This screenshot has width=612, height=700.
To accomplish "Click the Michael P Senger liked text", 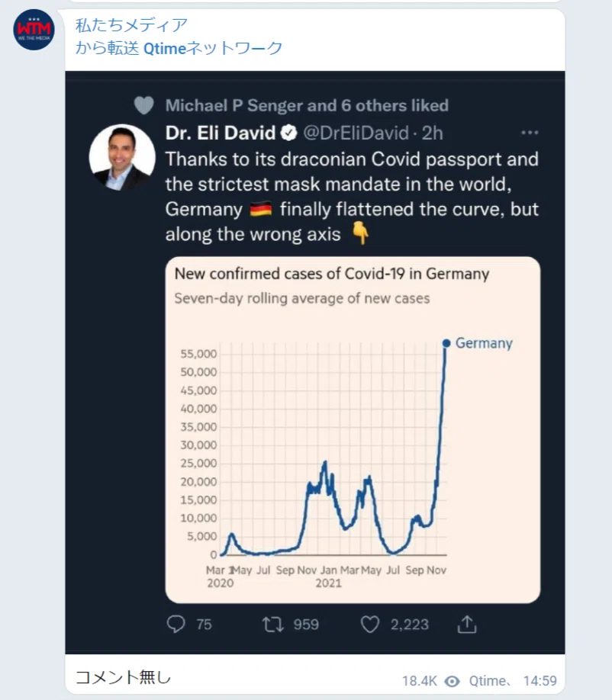I will (307, 105).
